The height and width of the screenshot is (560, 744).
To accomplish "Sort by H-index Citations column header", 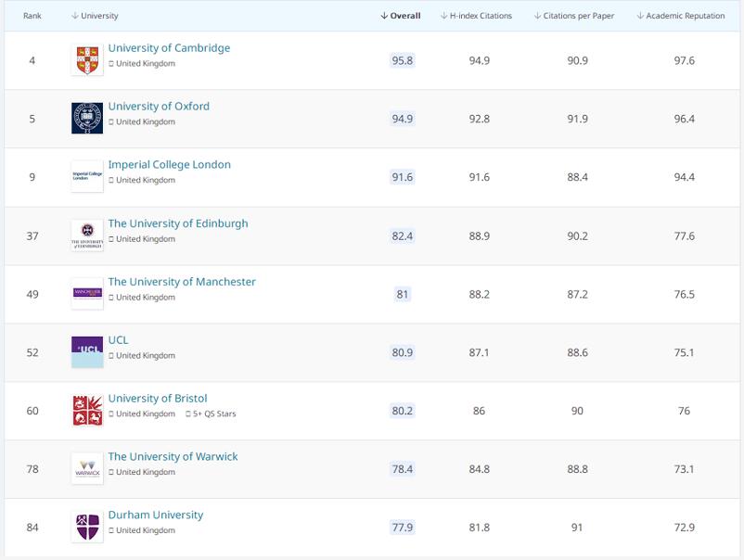I will 476,16.
